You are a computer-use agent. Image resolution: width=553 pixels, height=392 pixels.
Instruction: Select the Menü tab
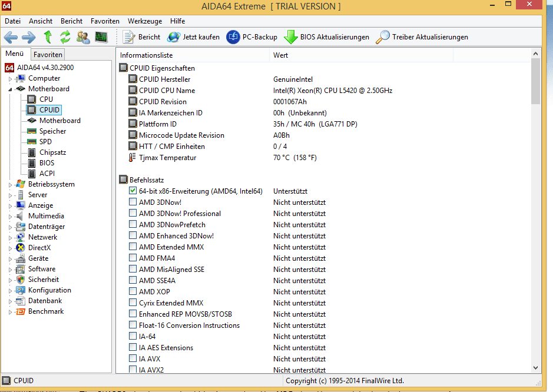pos(15,54)
